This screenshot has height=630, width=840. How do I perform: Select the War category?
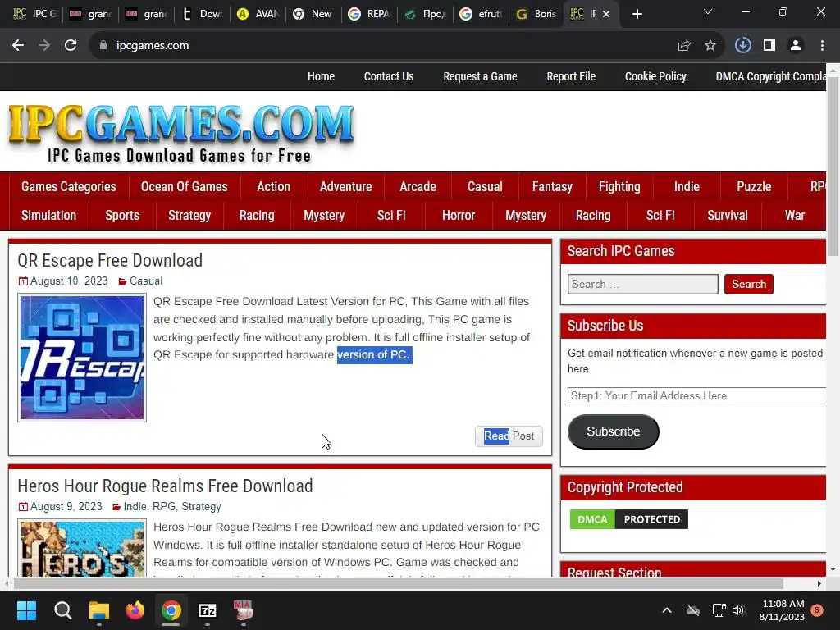[794, 216]
